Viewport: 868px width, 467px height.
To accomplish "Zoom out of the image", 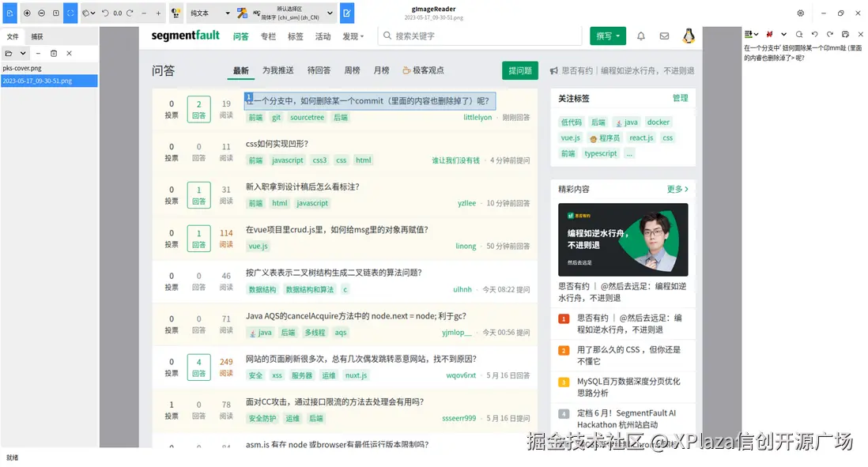I will 42,13.
